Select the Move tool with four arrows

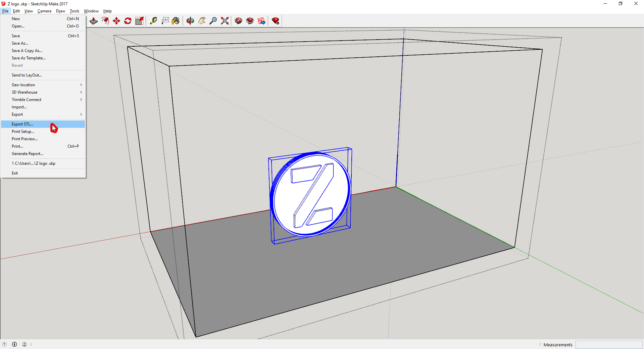tap(116, 21)
